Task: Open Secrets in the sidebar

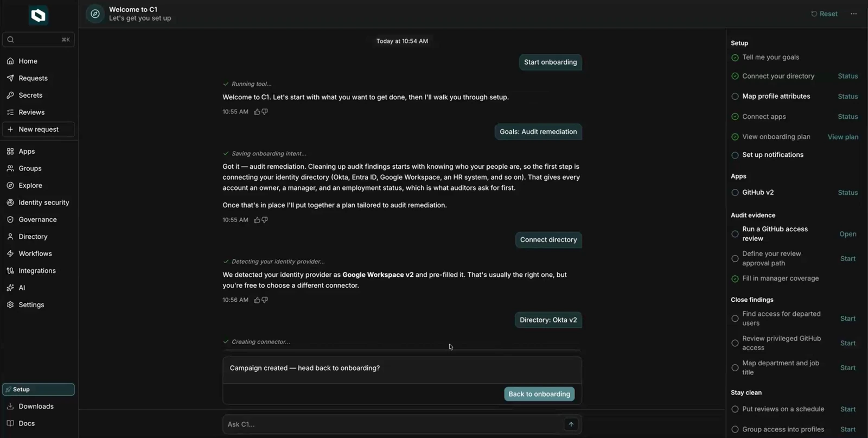Action: pos(30,95)
